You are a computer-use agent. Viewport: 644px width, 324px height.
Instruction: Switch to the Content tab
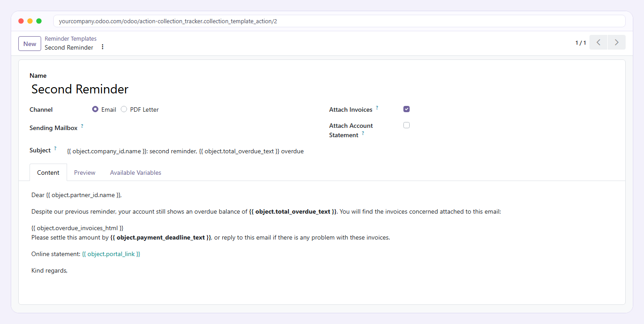tap(48, 173)
